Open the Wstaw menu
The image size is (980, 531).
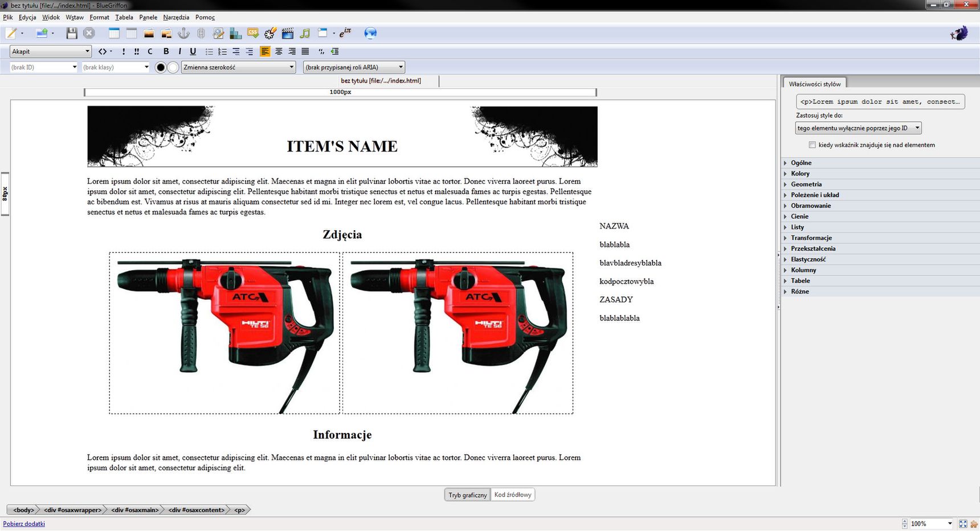pos(75,17)
